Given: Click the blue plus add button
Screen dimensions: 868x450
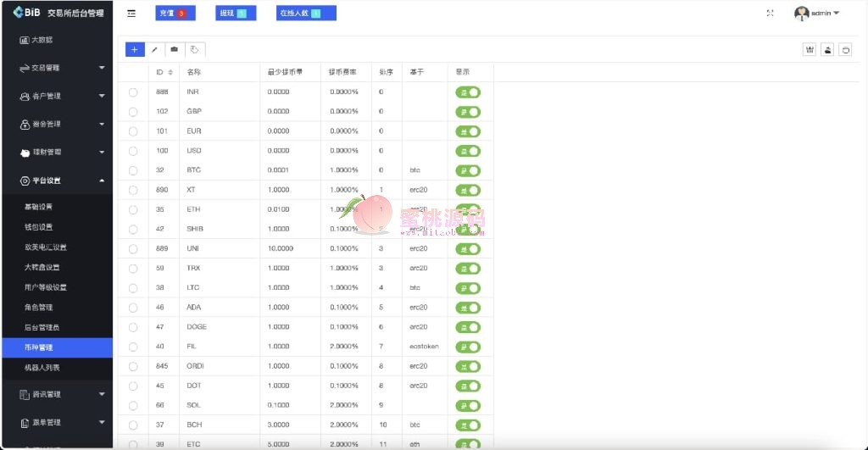Looking at the screenshot, I should coord(135,49).
